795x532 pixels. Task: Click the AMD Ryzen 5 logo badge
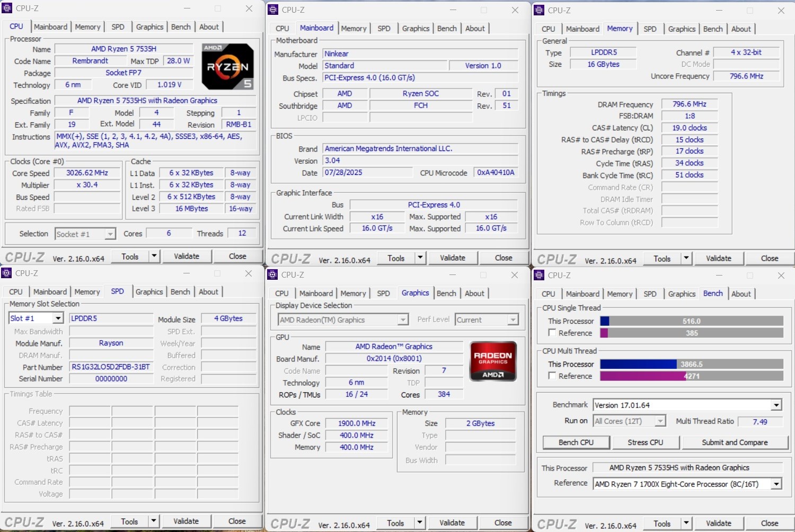click(227, 66)
